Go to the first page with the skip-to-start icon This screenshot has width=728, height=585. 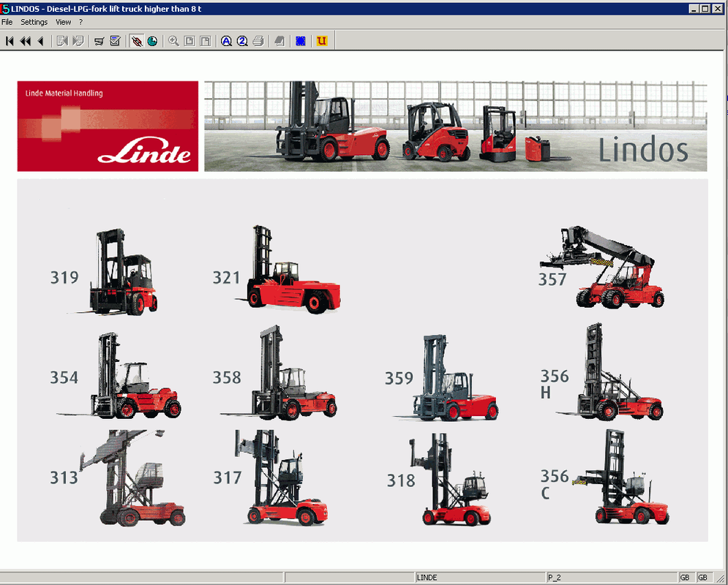(10, 41)
